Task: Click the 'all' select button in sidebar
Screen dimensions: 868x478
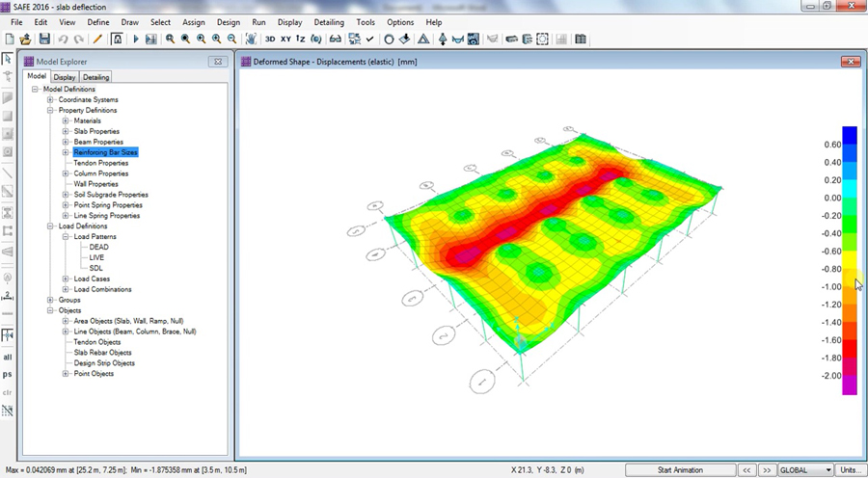Action: 8,357
